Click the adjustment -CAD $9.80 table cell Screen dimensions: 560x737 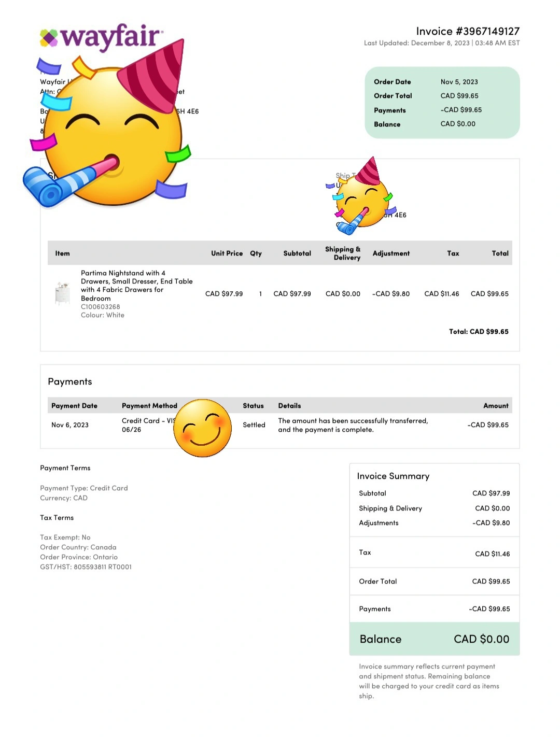tap(391, 294)
